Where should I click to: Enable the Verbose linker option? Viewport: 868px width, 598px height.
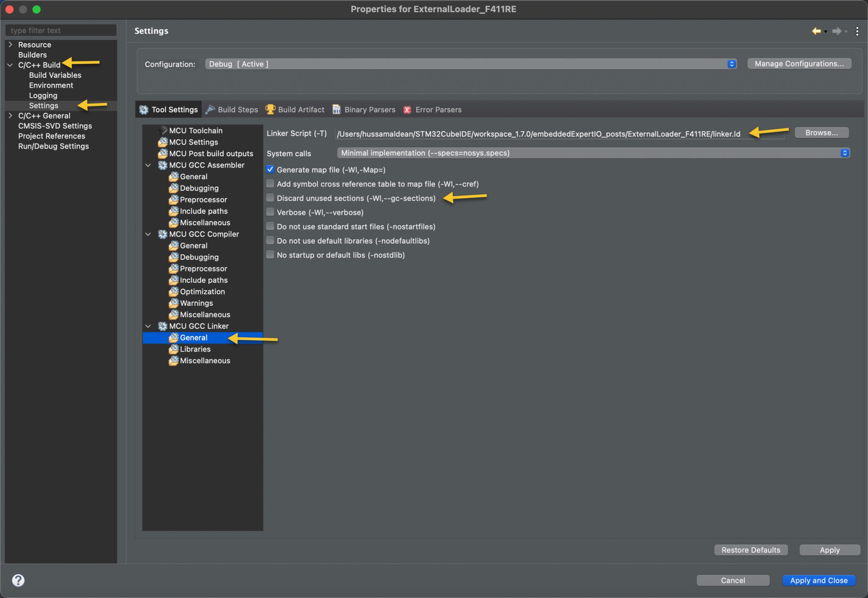pyautogui.click(x=270, y=212)
